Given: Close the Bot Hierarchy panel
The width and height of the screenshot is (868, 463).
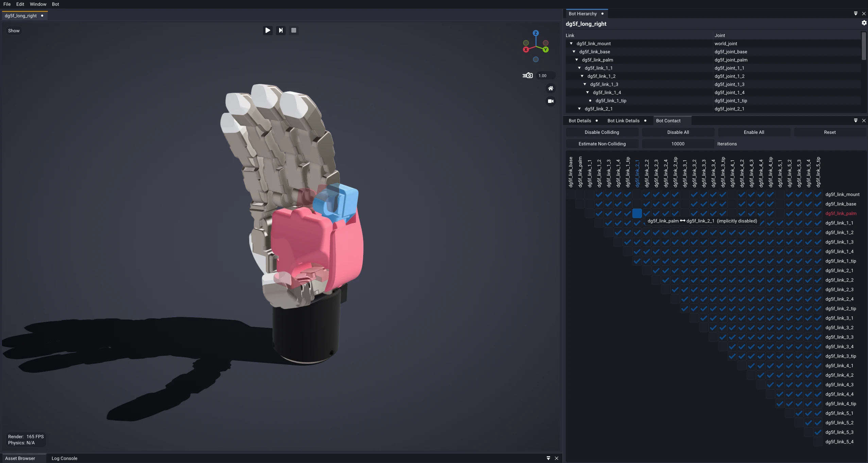Looking at the screenshot, I should point(864,14).
